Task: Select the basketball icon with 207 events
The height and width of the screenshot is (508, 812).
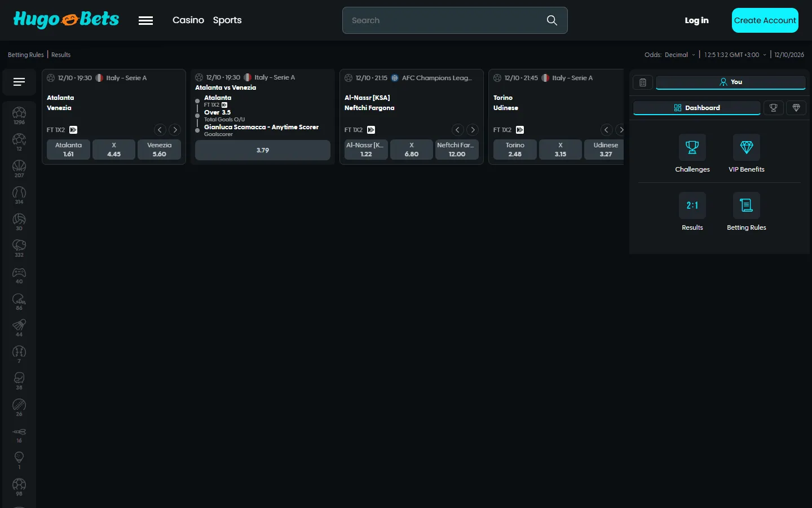Action: click(x=19, y=168)
